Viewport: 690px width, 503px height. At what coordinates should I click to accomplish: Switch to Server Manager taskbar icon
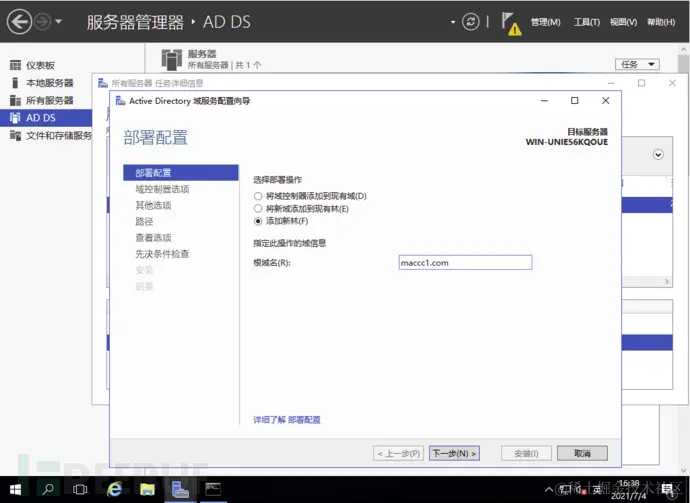coord(180,489)
